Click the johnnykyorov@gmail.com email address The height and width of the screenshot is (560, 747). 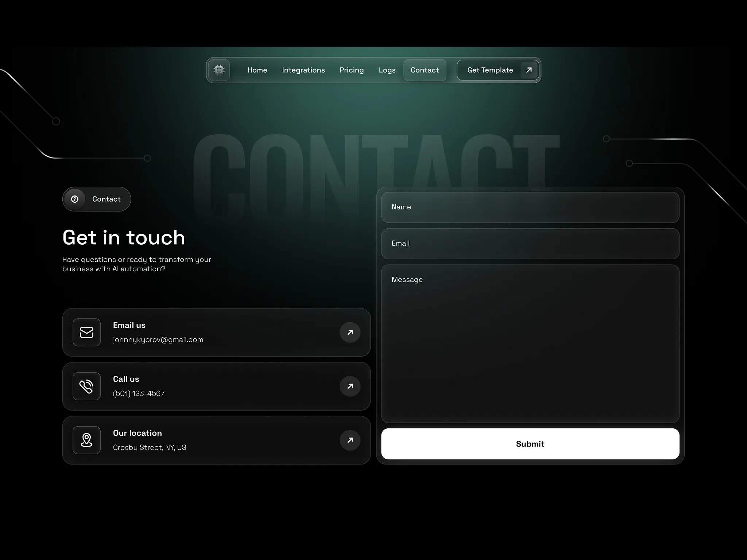pos(158,340)
